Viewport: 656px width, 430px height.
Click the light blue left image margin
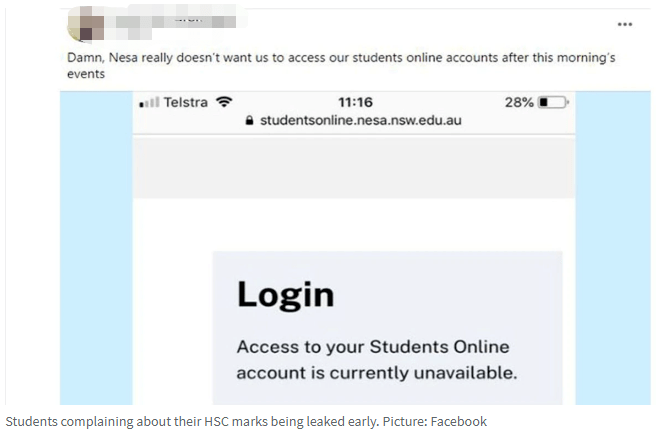[x=96, y=248]
